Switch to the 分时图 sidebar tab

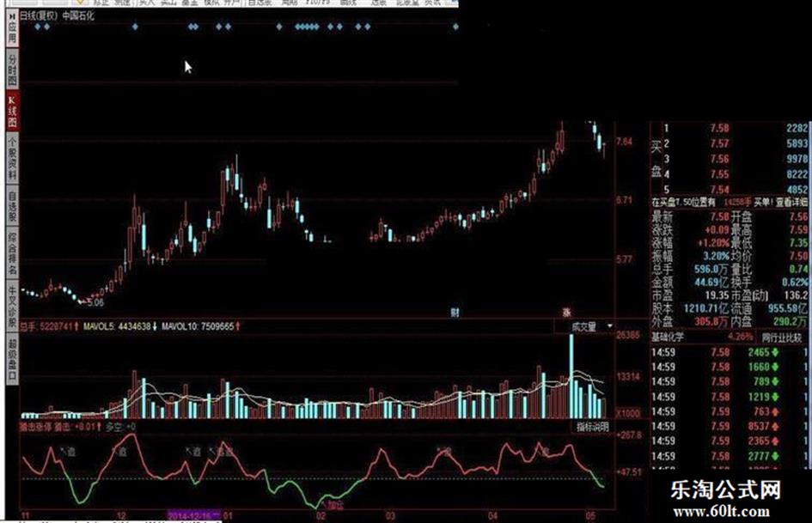click(12, 69)
